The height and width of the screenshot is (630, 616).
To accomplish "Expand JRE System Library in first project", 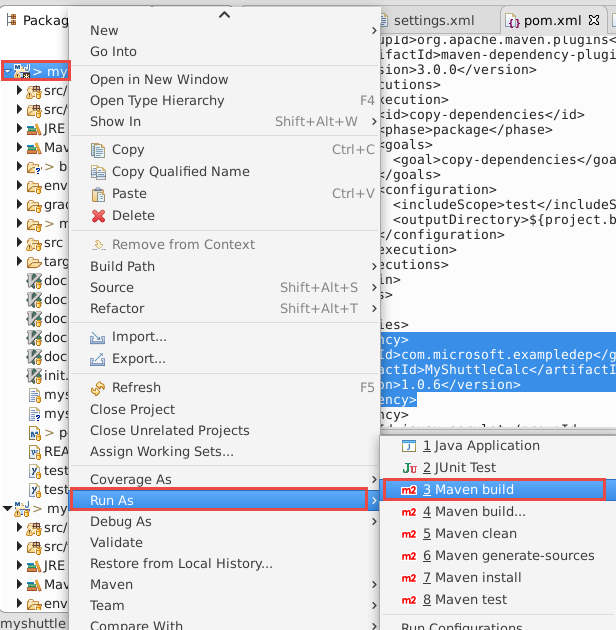I will click(19, 128).
